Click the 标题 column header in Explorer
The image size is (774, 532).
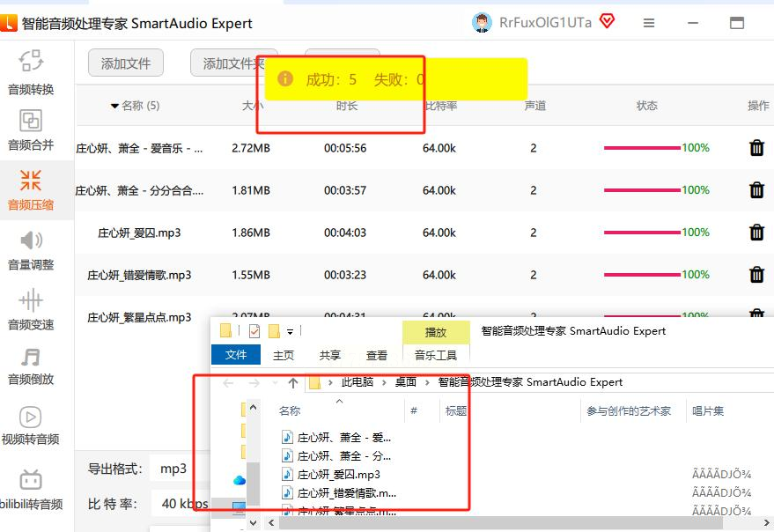(455, 411)
